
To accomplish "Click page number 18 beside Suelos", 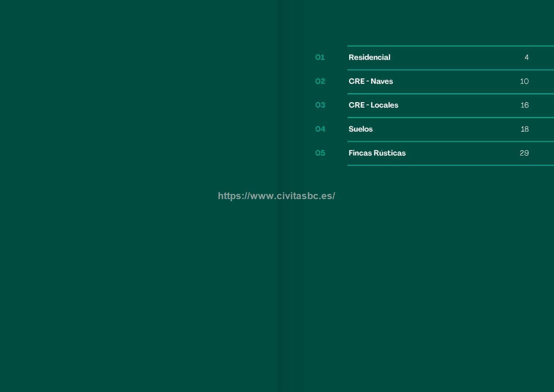I will pos(524,129).
